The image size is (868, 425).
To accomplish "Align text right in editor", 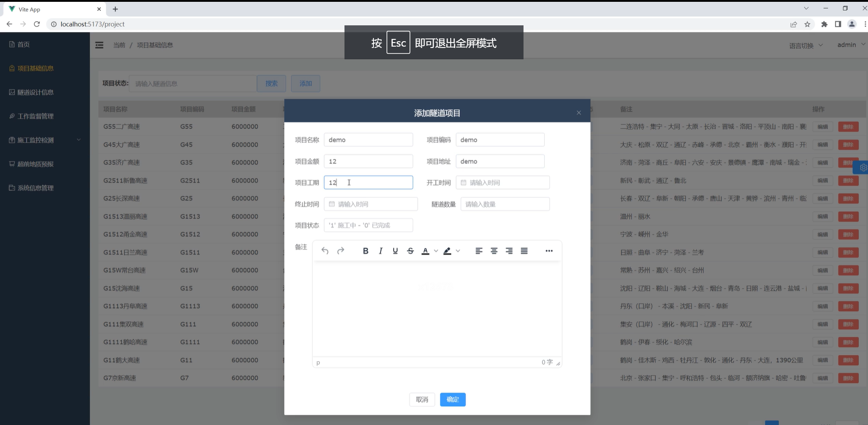I will click(x=509, y=251).
